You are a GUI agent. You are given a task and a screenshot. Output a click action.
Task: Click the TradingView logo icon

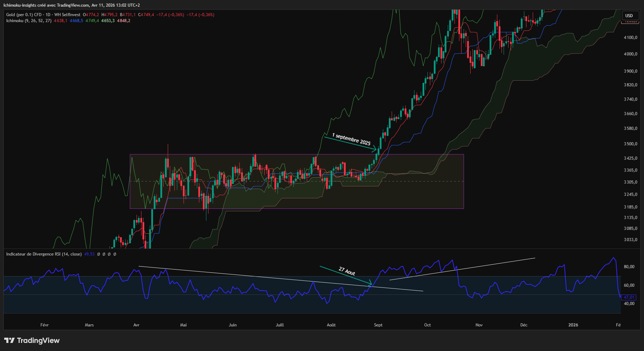9,340
